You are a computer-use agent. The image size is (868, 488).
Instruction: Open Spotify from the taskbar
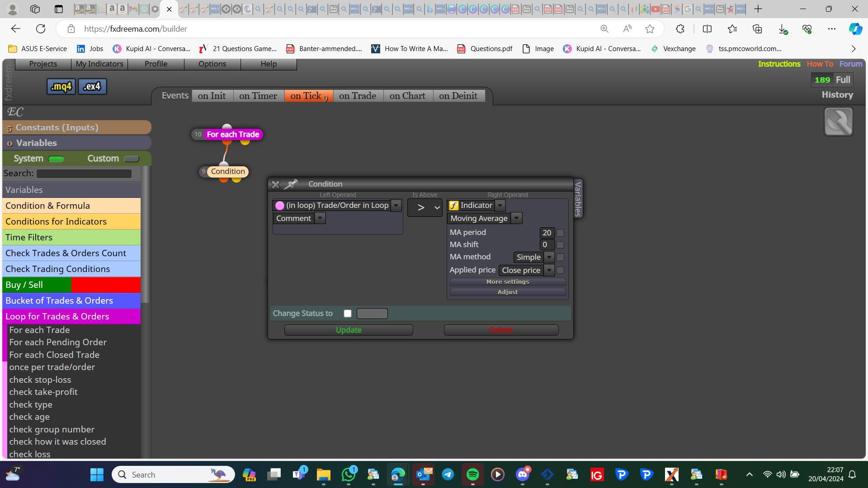pos(472,474)
